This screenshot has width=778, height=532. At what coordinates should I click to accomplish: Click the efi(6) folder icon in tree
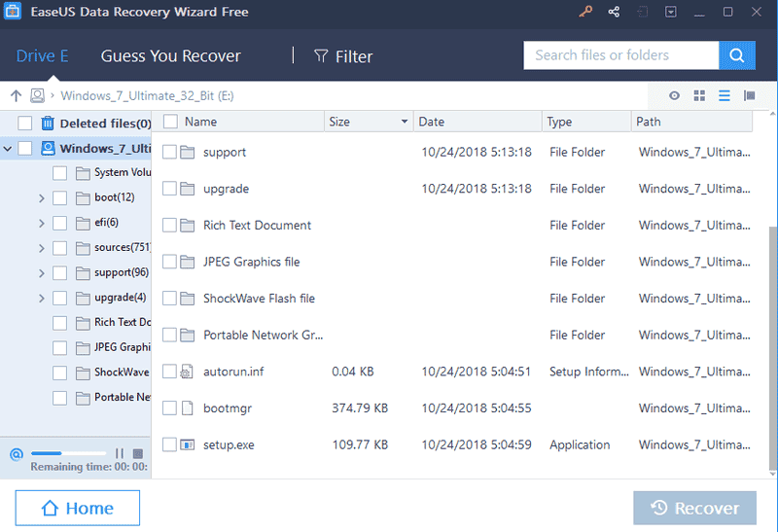point(83,223)
